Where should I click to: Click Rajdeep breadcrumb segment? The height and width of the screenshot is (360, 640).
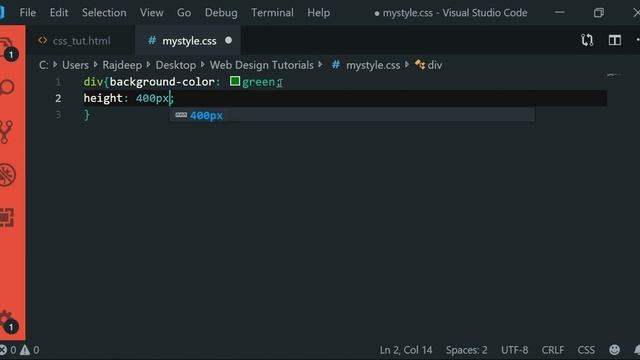122,65
